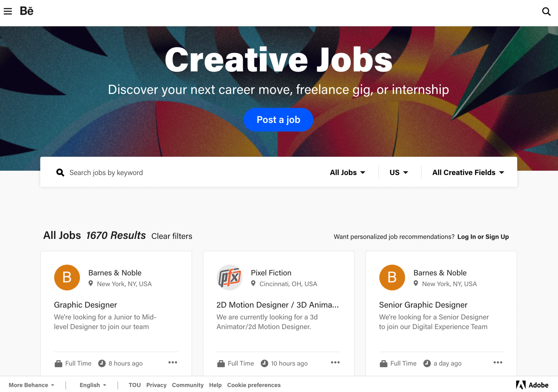Change language using the English selector

(x=93, y=385)
